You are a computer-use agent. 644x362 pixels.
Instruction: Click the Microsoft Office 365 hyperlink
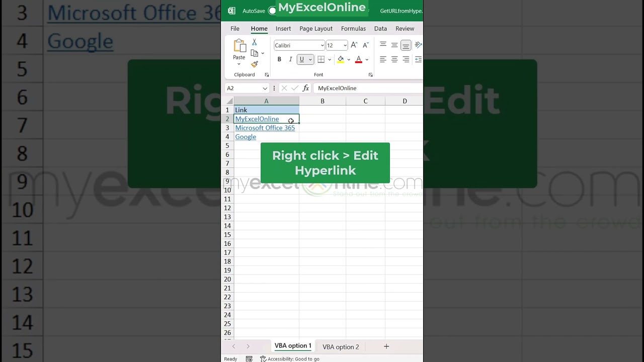click(265, 128)
